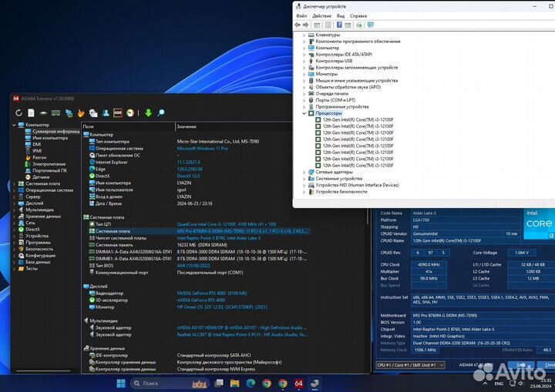Select the Системная память row in AIDA64

point(114,245)
